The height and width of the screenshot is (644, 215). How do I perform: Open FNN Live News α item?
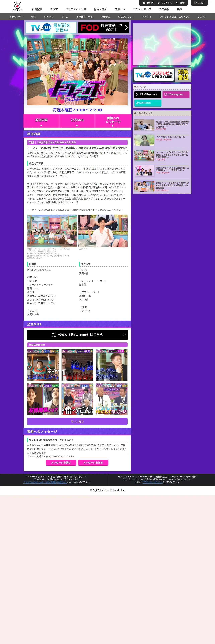coord(162,171)
